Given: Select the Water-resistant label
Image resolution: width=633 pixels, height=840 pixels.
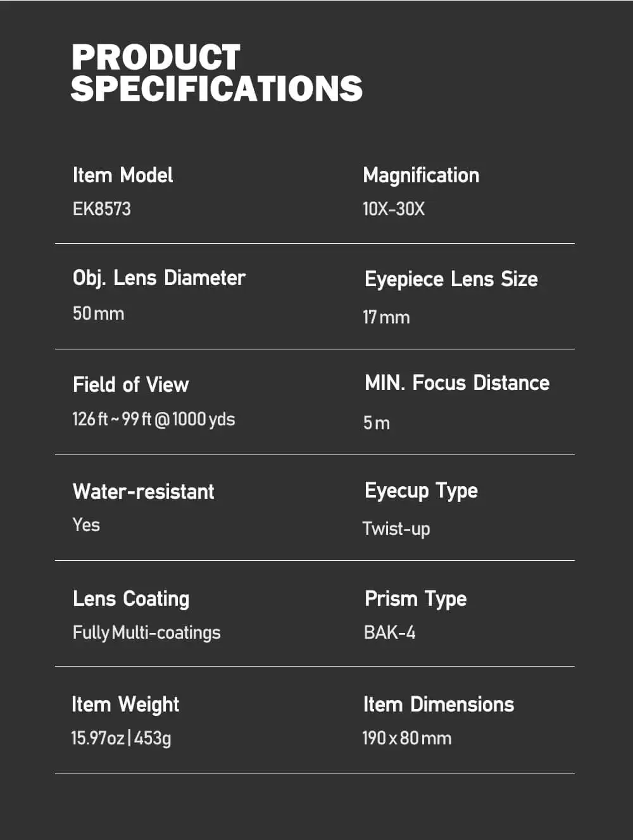Looking at the screenshot, I should point(144,491).
